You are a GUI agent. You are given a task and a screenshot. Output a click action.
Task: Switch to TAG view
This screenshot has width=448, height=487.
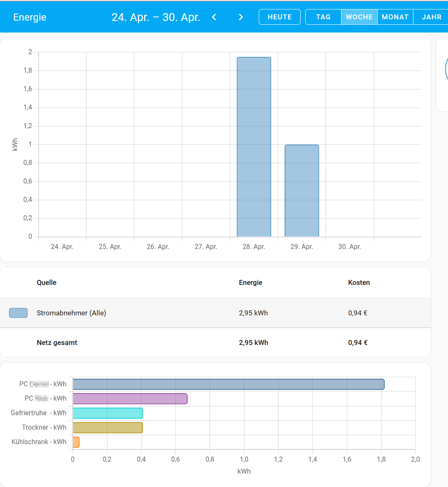323,17
